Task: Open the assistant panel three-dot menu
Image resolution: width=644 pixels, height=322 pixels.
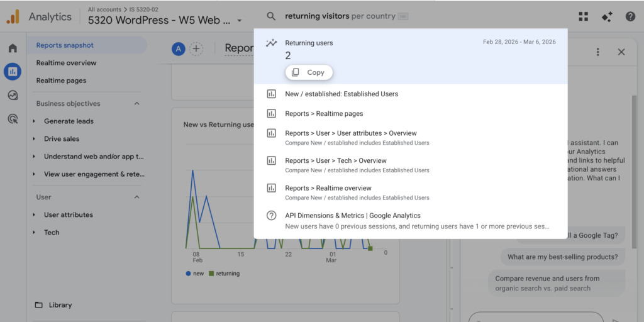Action: [x=597, y=52]
